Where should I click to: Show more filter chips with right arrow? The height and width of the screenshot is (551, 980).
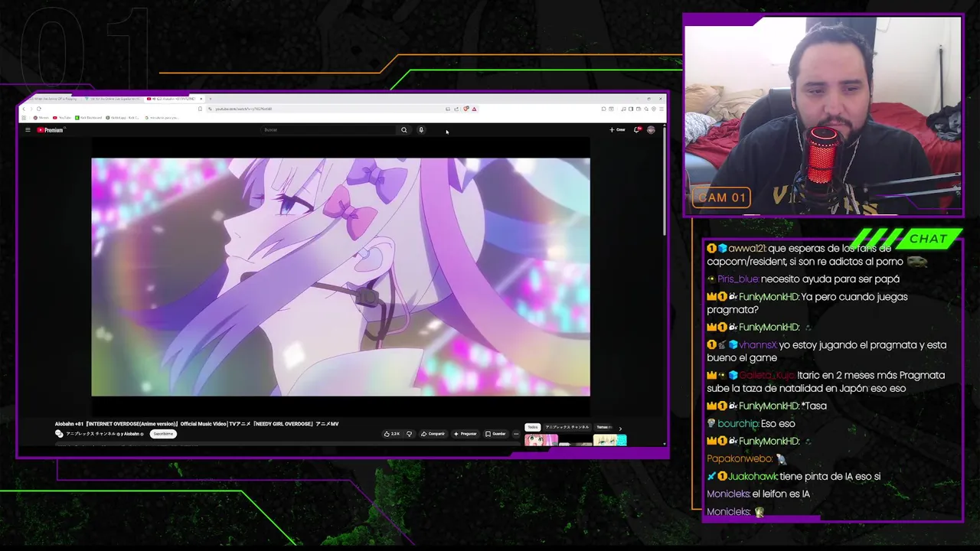(620, 429)
